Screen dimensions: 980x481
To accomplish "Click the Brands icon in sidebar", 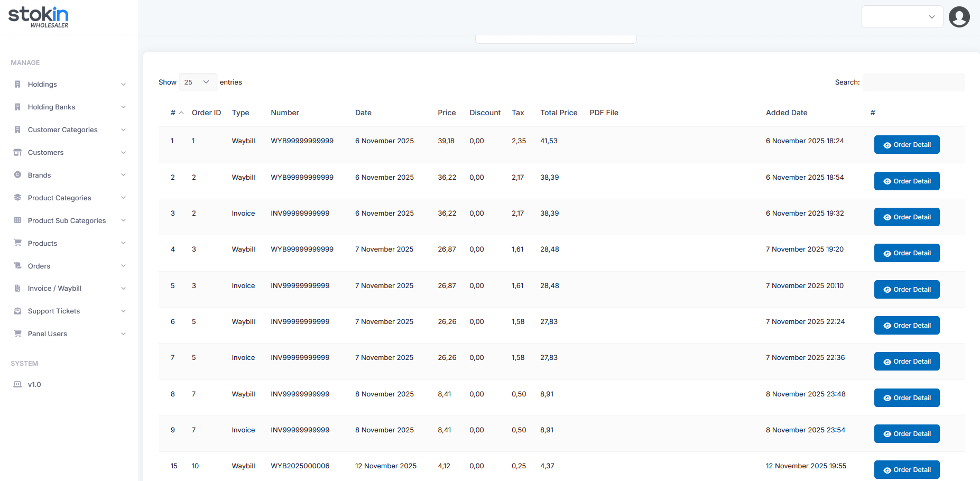I will click(x=17, y=175).
